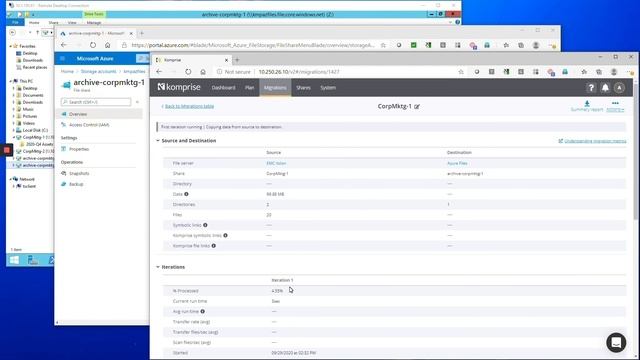Open File Explorer View ribbon tab
The image size is (640, 360).
[x=72, y=23]
